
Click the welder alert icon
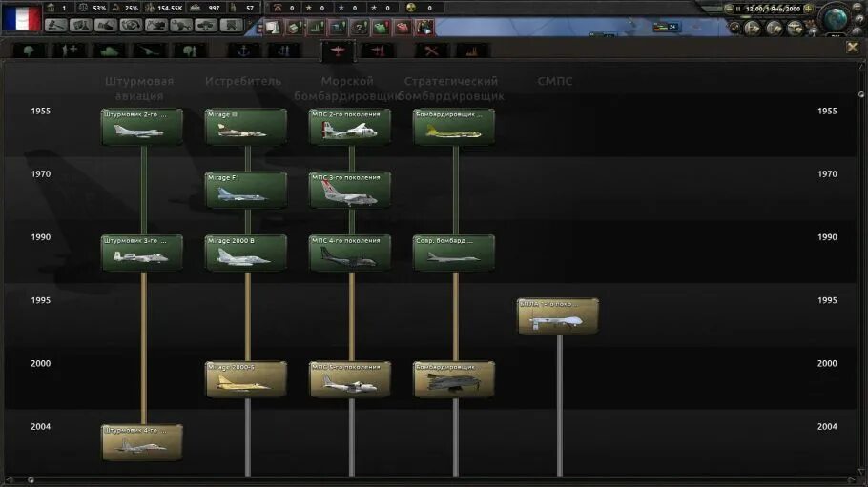point(424,27)
